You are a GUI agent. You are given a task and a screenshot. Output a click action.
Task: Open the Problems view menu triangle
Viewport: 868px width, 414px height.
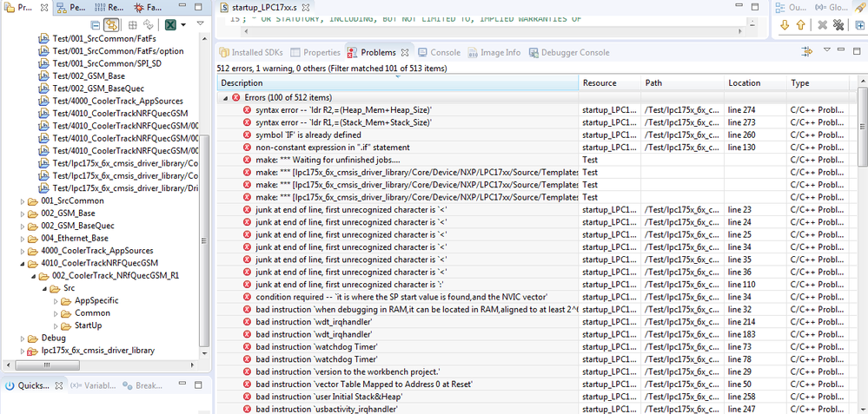pos(827,49)
